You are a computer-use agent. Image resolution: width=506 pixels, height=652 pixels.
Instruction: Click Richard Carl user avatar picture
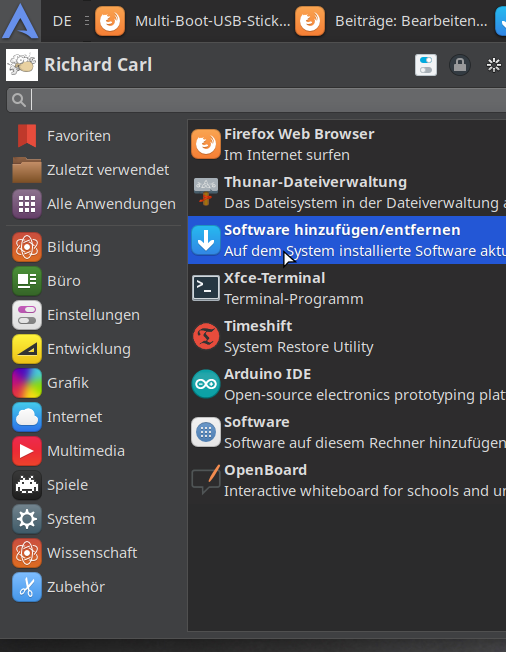[22, 65]
